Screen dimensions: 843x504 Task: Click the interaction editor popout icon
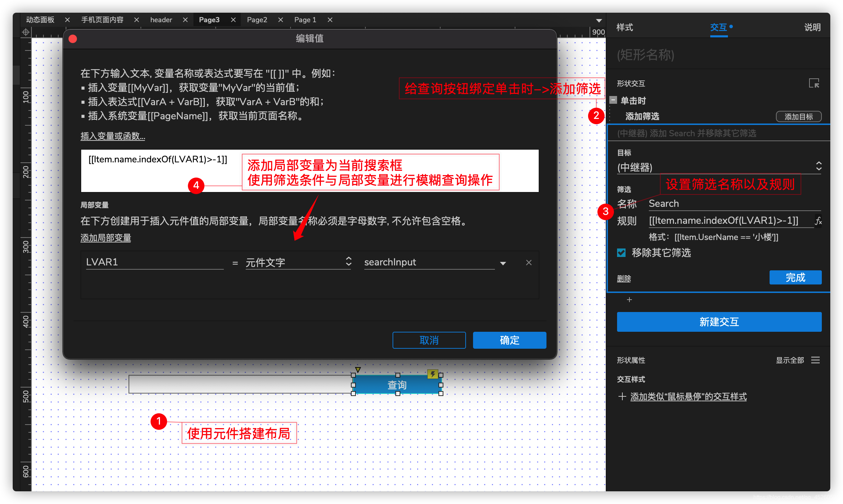click(x=814, y=83)
